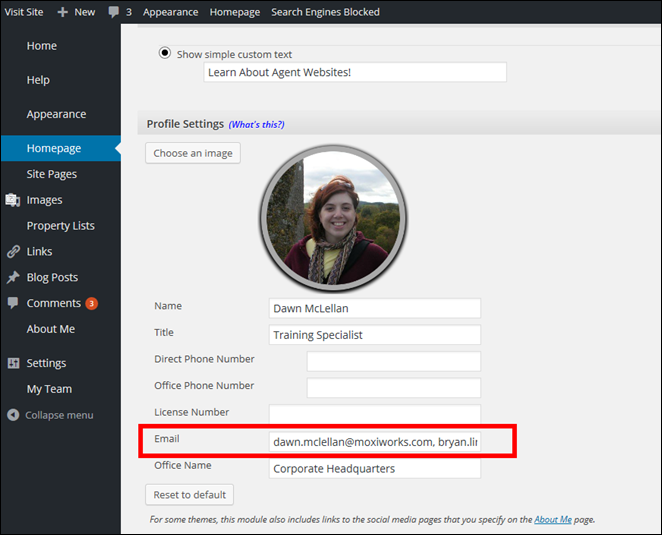Click the pushpin Blog Posts icon

pyautogui.click(x=13, y=278)
